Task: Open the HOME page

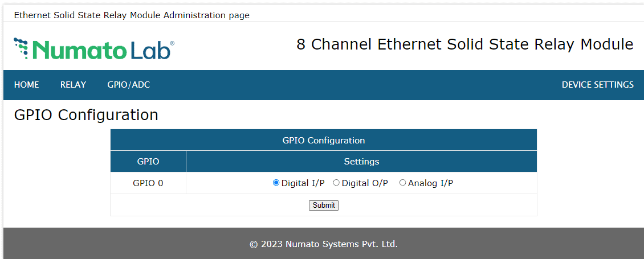Action: coord(27,85)
